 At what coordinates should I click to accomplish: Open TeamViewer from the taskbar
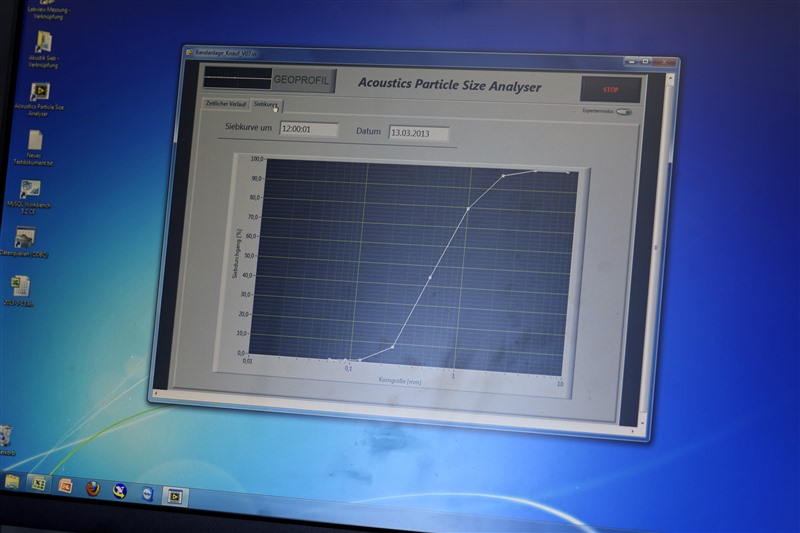(147, 493)
